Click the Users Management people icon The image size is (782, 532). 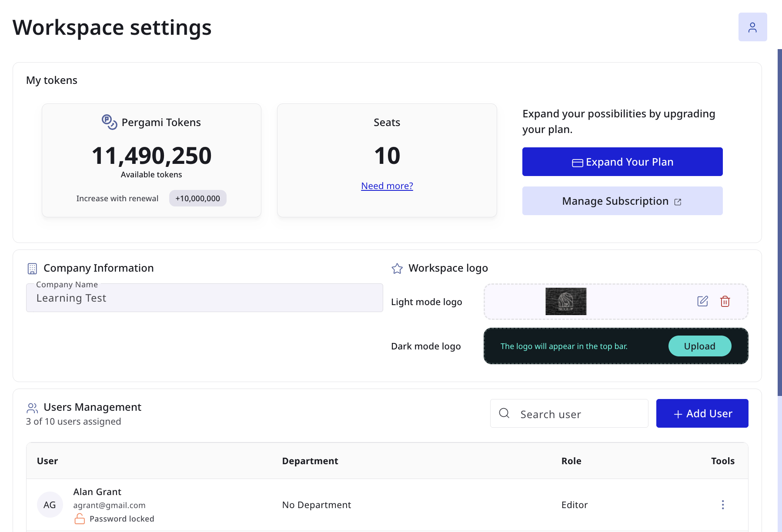point(32,408)
